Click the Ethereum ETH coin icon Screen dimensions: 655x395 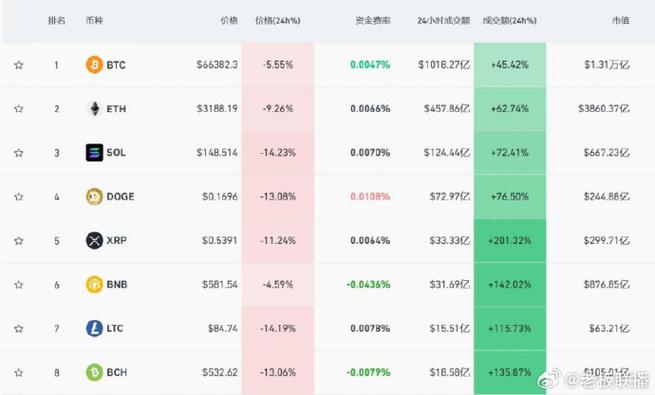pyautogui.click(x=94, y=109)
